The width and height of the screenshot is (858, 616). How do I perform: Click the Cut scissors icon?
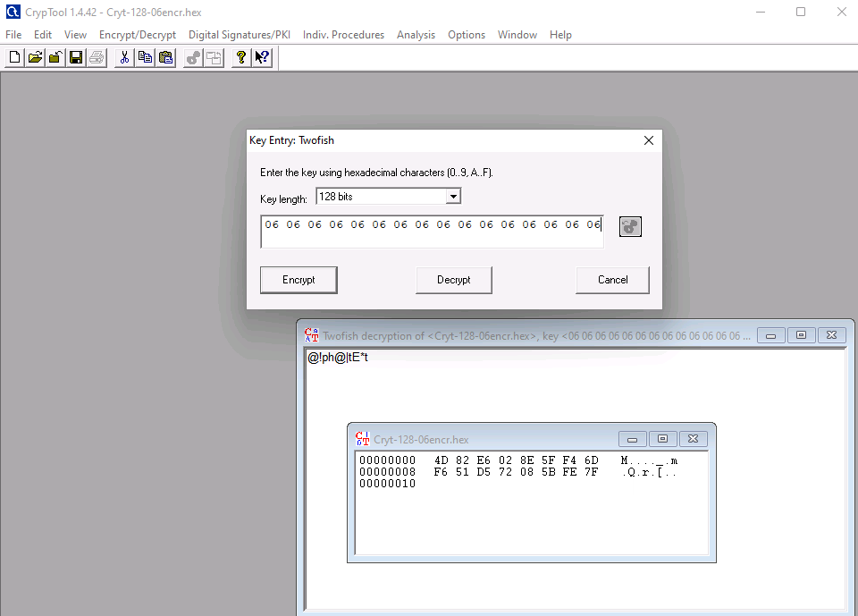coord(124,58)
